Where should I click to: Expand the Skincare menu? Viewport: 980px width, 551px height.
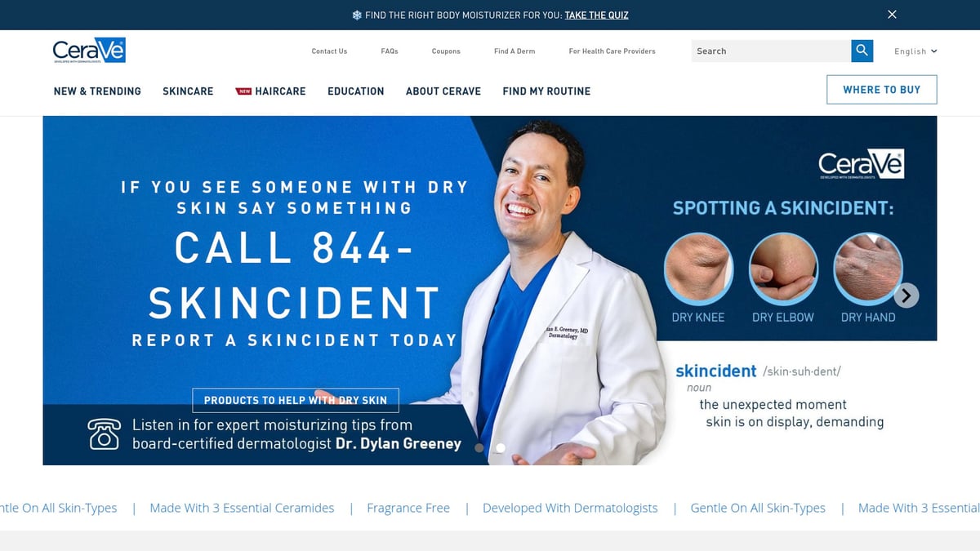pyautogui.click(x=188, y=91)
